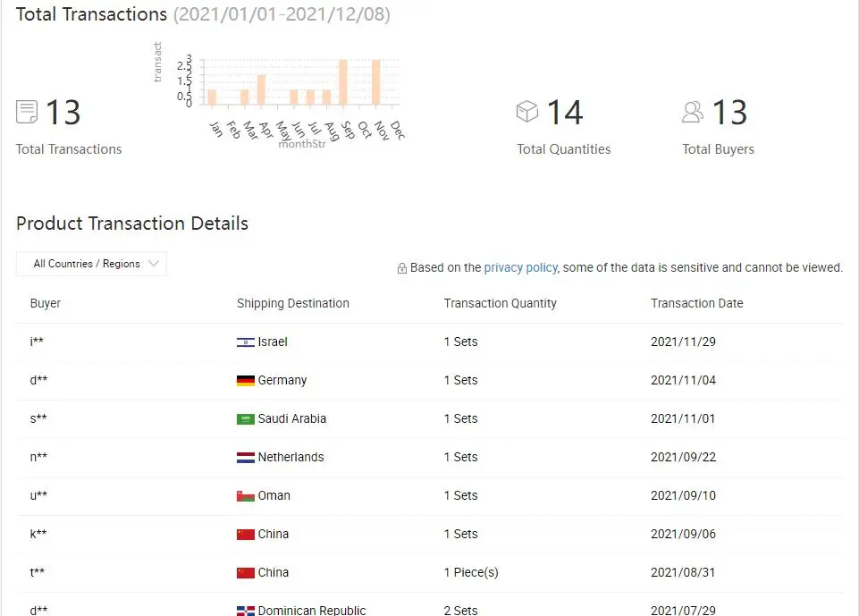
Task: Open the privacy policy link
Action: (520, 267)
